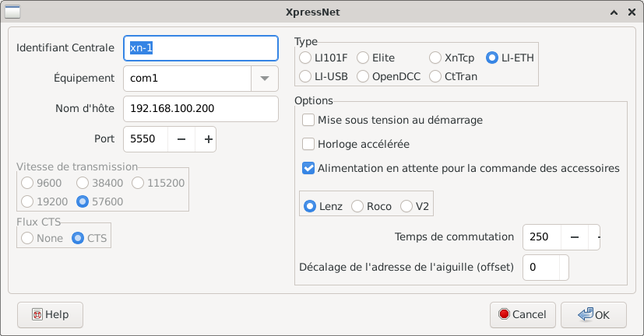Viewport: 644px width, 336px height.
Task: Toggle Horloge accélérée checkbox
Action: pyautogui.click(x=308, y=144)
